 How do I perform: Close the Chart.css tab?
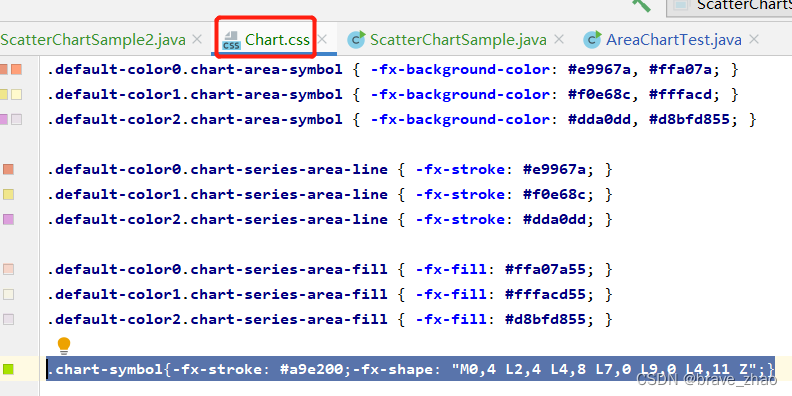322,39
